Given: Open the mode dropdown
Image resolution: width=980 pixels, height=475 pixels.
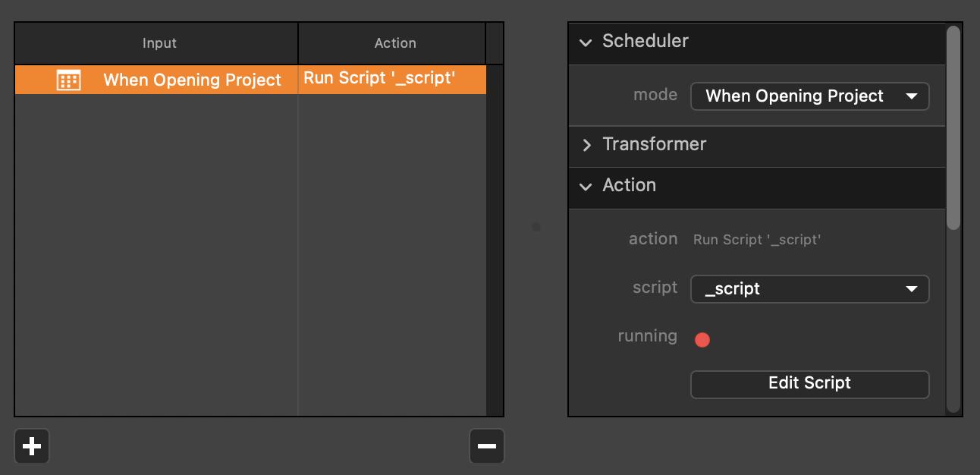Looking at the screenshot, I should pyautogui.click(x=809, y=96).
